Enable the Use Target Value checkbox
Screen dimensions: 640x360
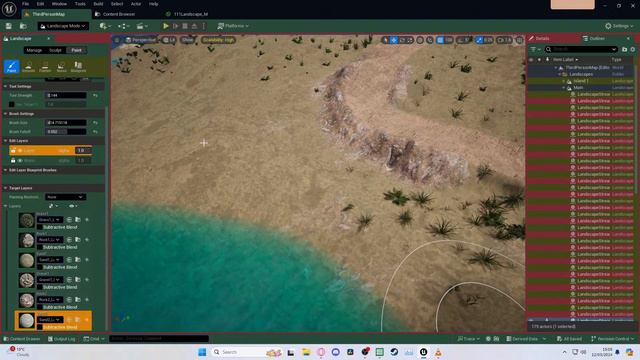11,104
